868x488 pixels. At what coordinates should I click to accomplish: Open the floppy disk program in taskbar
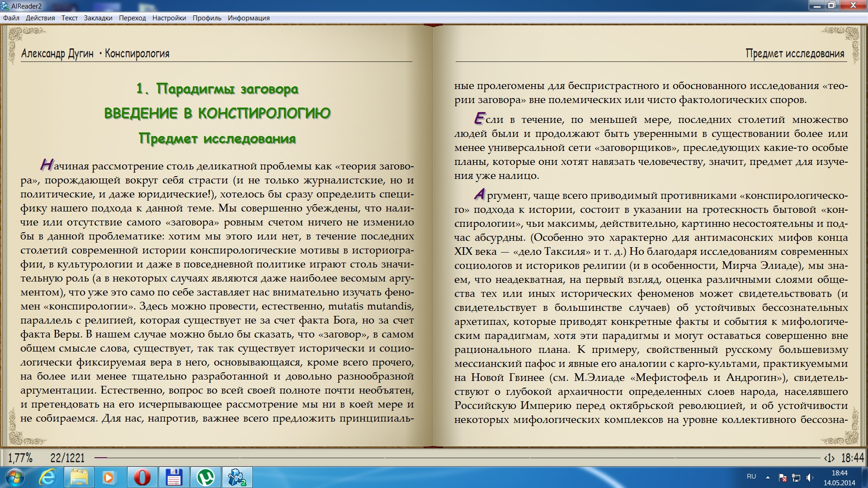tap(174, 477)
